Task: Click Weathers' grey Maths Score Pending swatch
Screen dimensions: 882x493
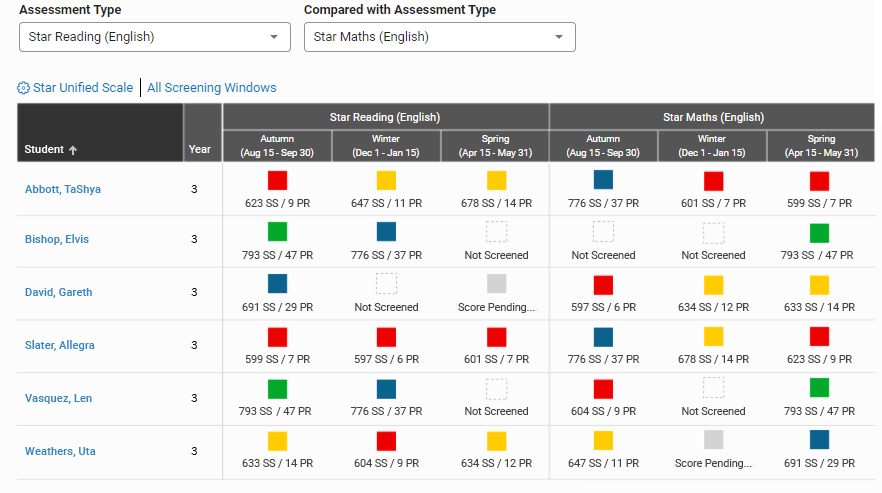Action: tap(714, 440)
